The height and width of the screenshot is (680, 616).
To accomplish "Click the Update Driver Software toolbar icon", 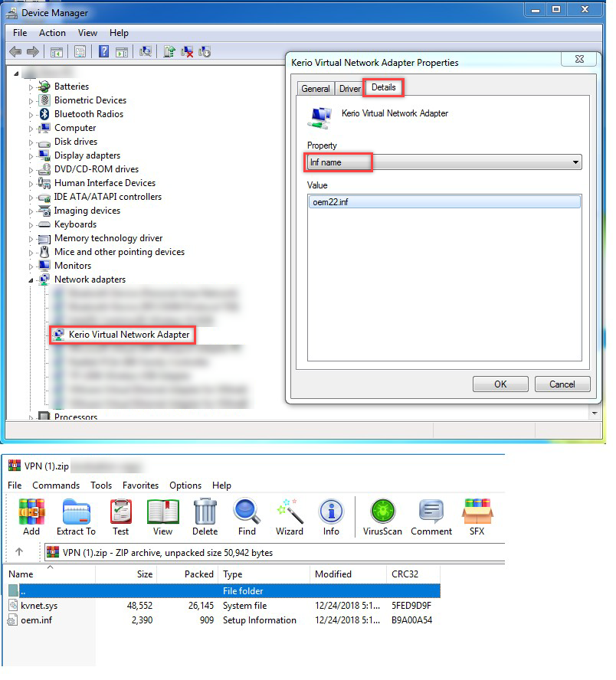I will pyautogui.click(x=169, y=52).
